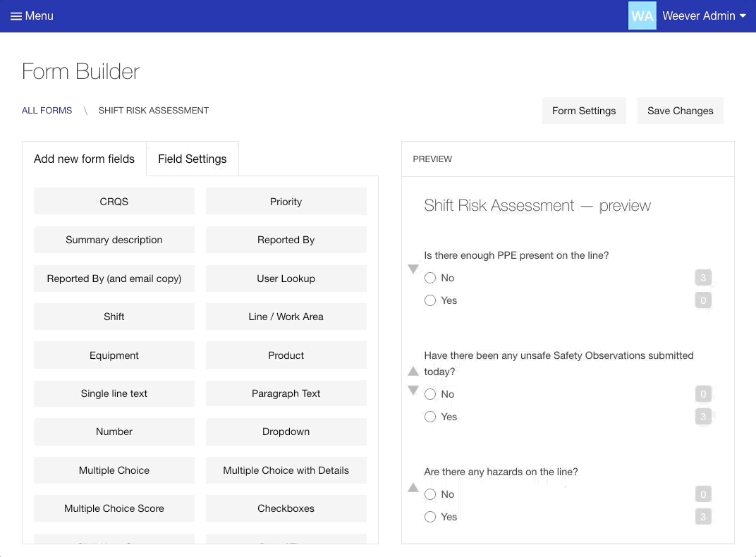Click score badge 0 beside PPE Yes option
Screen dimensions: 756x557
pyautogui.click(x=702, y=300)
